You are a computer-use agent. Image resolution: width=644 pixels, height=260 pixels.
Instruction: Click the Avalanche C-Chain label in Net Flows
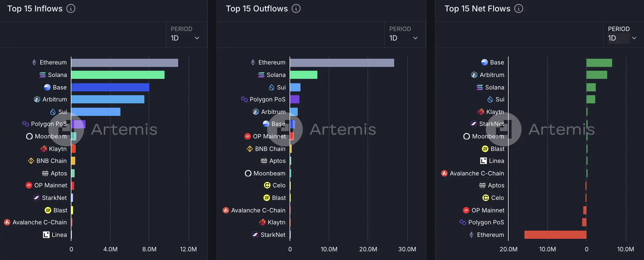point(477,173)
